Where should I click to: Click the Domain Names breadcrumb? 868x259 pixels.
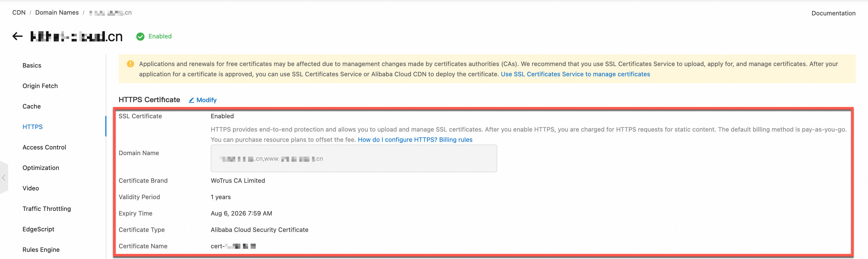click(x=57, y=13)
